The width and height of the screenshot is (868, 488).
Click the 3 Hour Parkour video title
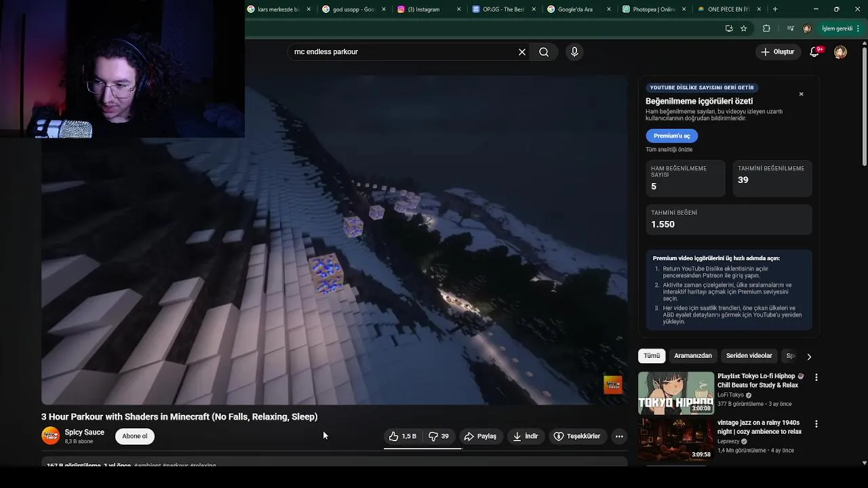[x=180, y=417]
